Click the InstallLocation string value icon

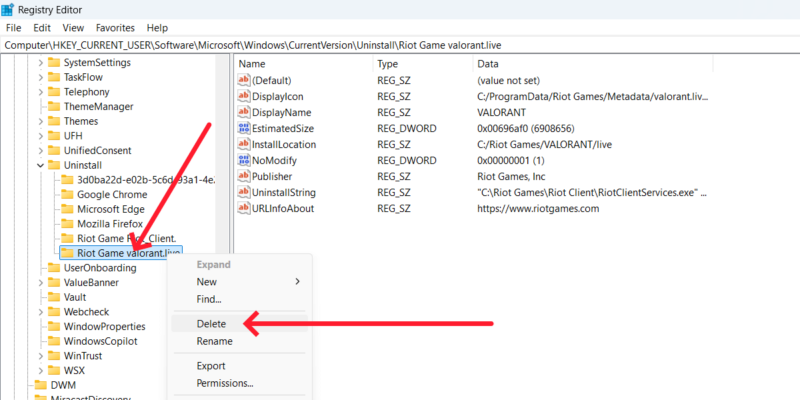[244, 145]
